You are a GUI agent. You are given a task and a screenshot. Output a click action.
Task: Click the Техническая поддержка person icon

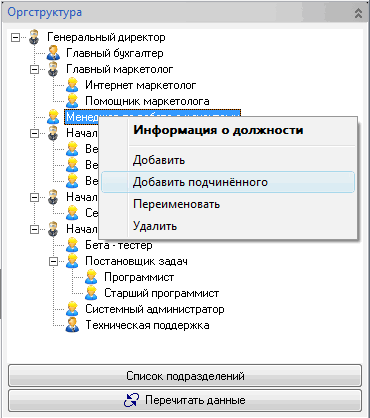[x=72, y=325]
